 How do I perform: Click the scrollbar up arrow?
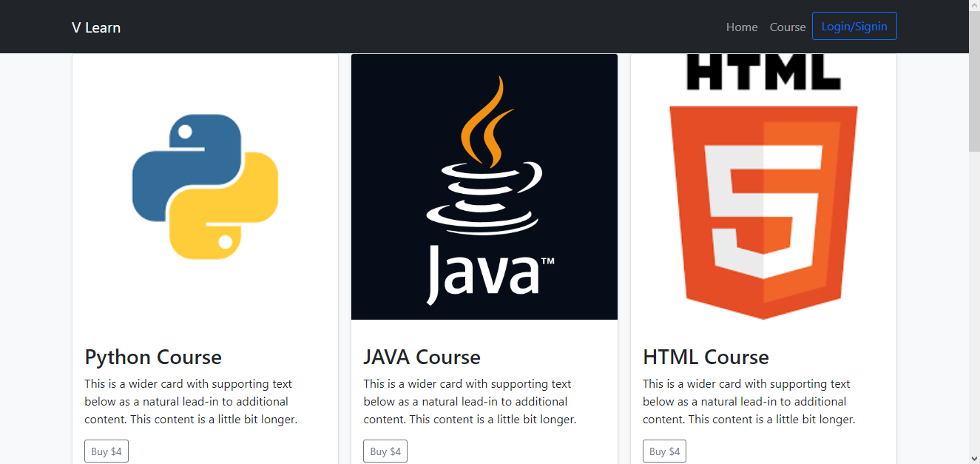(x=974, y=6)
